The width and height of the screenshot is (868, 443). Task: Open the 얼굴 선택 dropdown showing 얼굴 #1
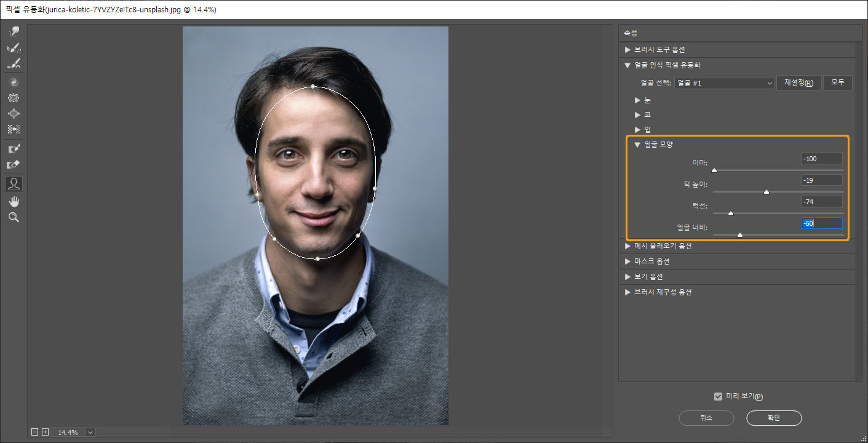(x=724, y=83)
